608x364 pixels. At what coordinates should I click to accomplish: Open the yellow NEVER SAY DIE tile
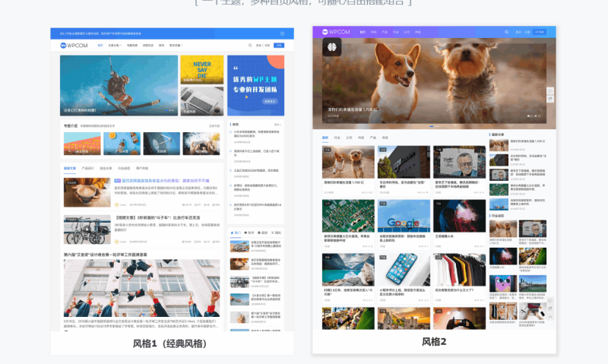[x=202, y=70]
